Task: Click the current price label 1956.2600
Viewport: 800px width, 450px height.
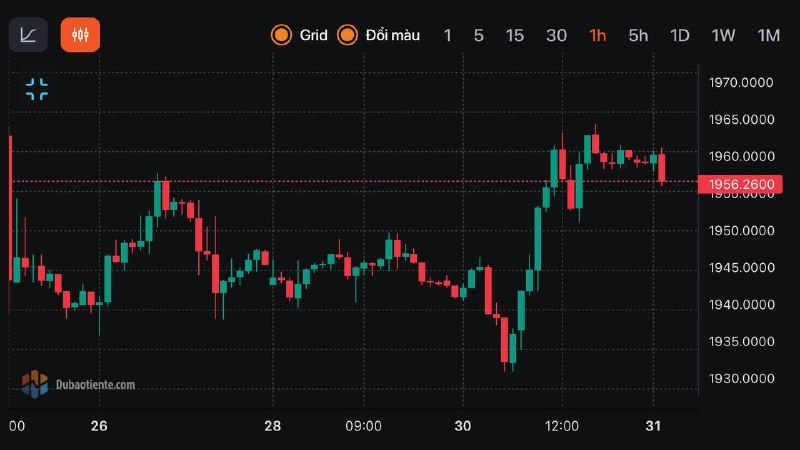Action: click(739, 183)
